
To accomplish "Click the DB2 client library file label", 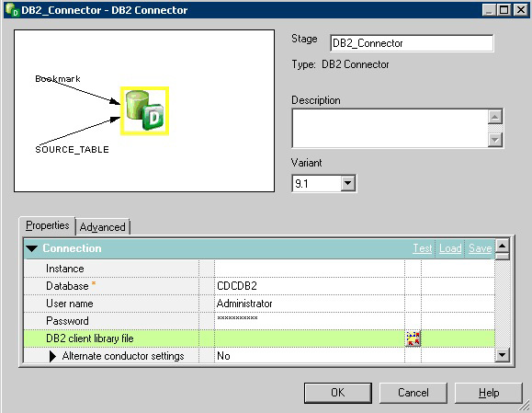I will (x=89, y=338).
